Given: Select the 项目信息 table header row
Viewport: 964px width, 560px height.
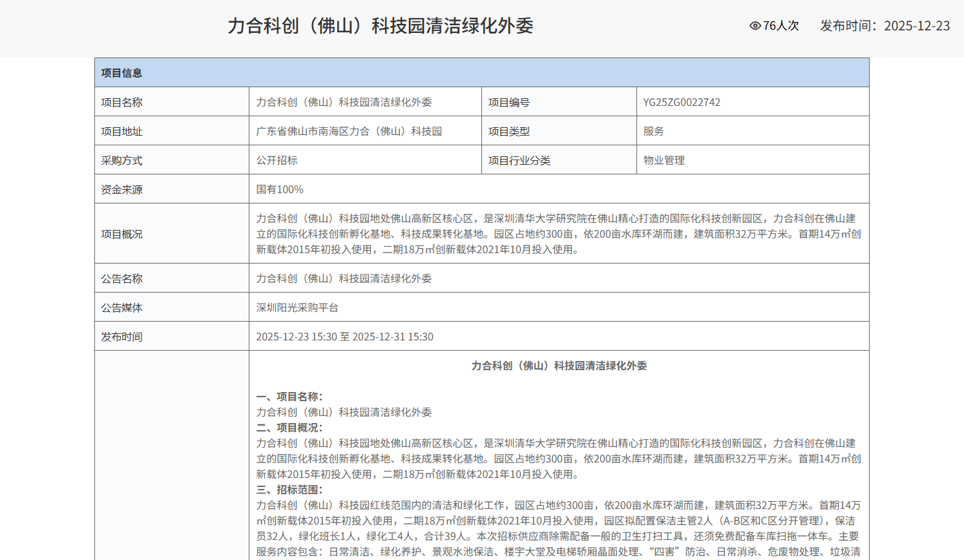Looking at the screenshot, I should pyautogui.click(x=481, y=73).
